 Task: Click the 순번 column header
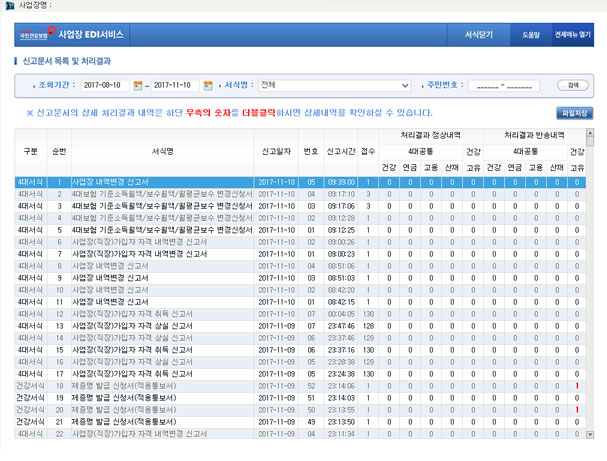(x=59, y=152)
